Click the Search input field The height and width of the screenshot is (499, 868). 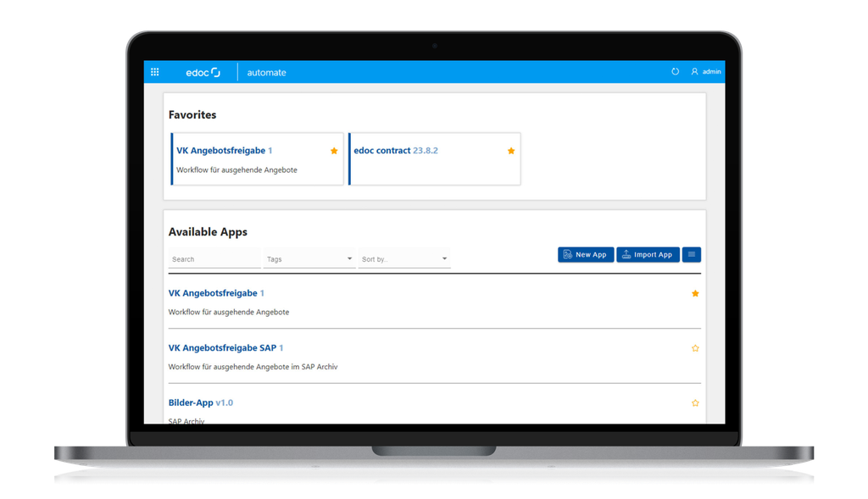coord(214,259)
